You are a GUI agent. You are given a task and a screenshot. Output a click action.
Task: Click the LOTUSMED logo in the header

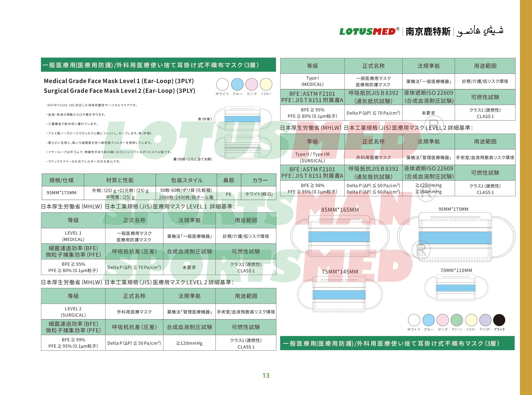[x=369, y=31]
